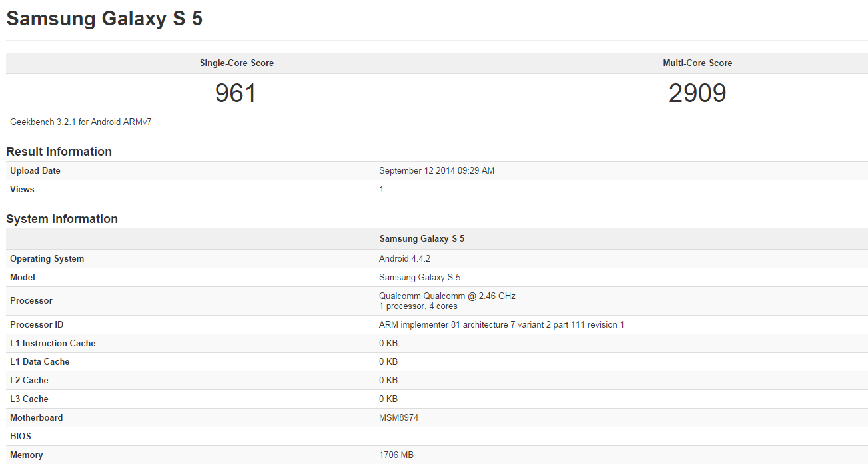Select the MSM8974 motherboard value
This screenshot has height=468, width=868.
tap(399, 418)
